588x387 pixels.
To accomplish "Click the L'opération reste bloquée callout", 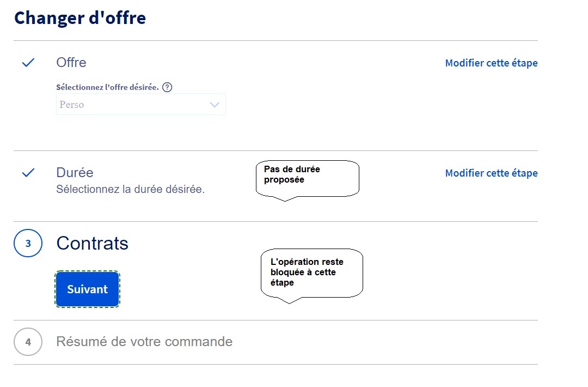I will [x=311, y=272].
